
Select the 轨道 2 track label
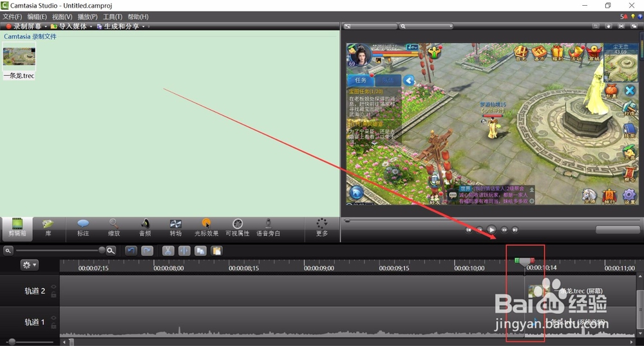(x=35, y=291)
